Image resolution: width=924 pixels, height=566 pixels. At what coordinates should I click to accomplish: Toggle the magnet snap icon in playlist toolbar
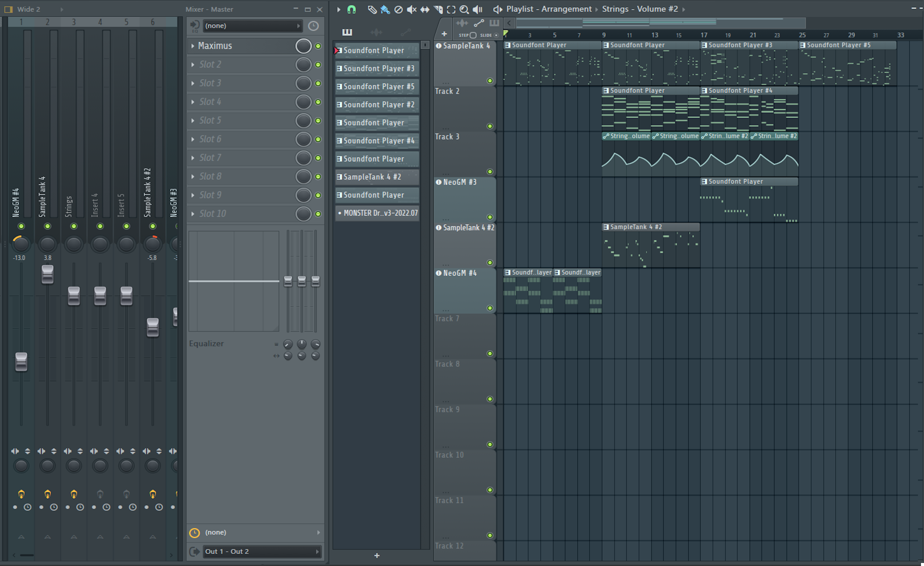click(352, 9)
